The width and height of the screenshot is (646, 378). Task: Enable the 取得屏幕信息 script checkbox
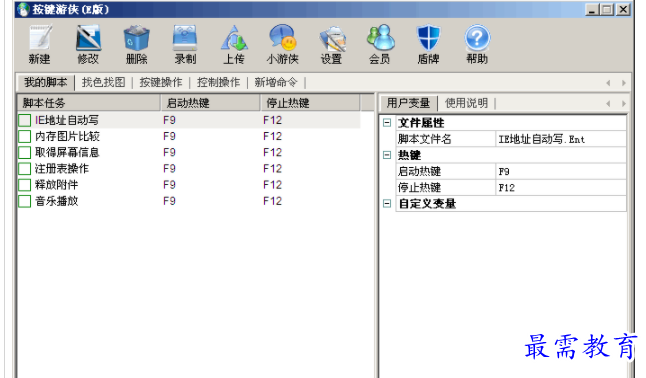click(25, 153)
